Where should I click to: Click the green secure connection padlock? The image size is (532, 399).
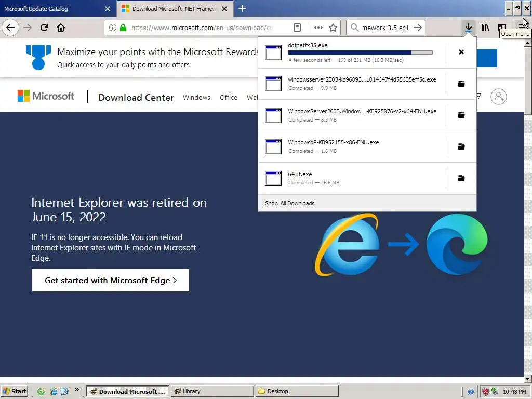tap(123, 28)
